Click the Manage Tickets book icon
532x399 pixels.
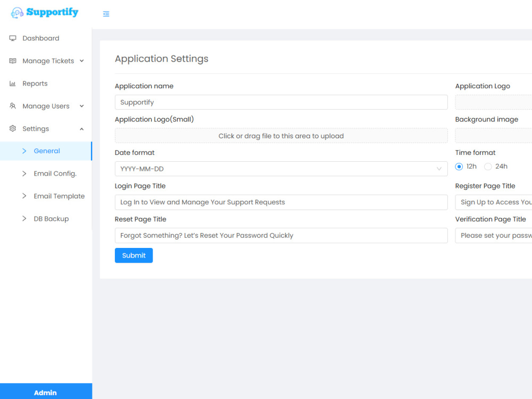pyautogui.click(x=13, y=61)
